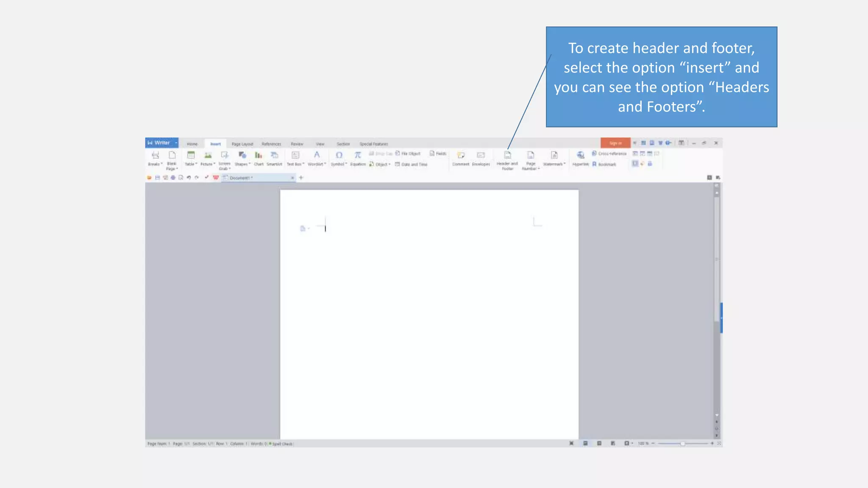
Task: Insert a Hyperlink
Action: tap(581, 158)
